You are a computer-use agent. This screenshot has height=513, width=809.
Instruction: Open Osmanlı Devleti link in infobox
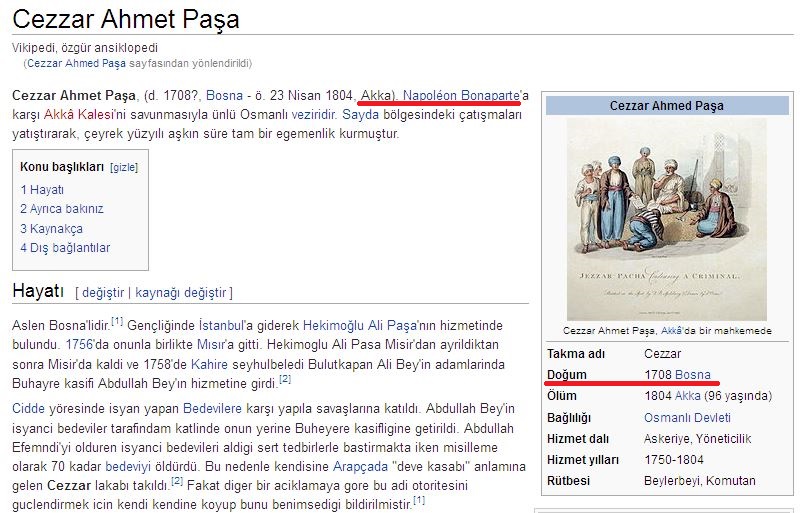(687, 418)
